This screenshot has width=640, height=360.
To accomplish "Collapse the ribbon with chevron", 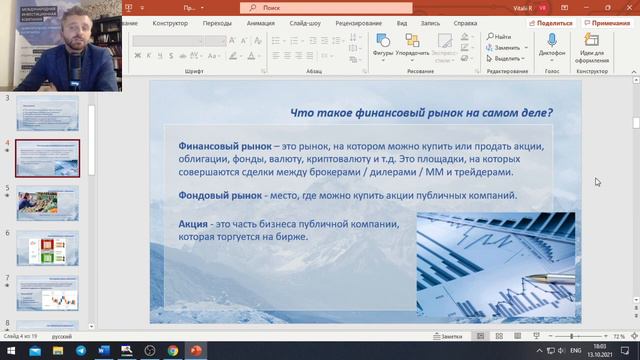I will click(633, 71).
